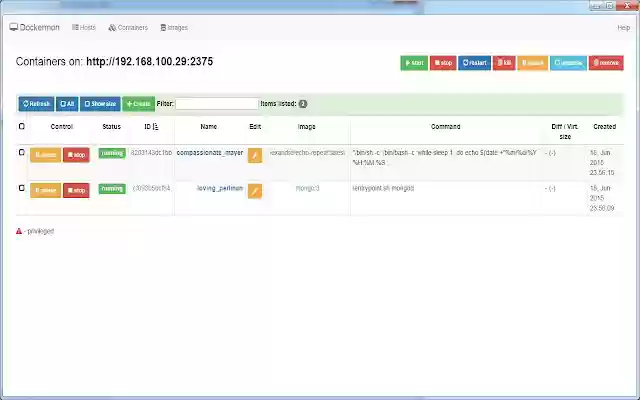Click the ID column sort icon

155,127
